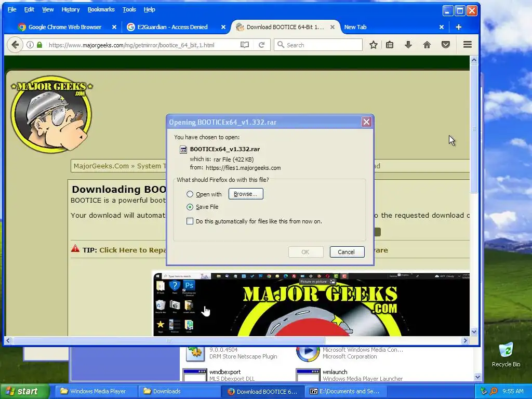Select the Save File radio button

coord(190,207)
